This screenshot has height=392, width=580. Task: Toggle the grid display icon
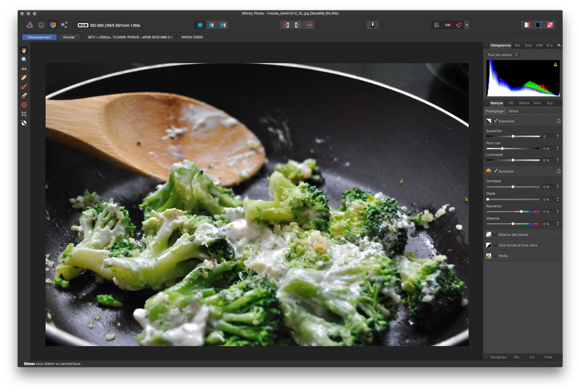tap(437, 25)
